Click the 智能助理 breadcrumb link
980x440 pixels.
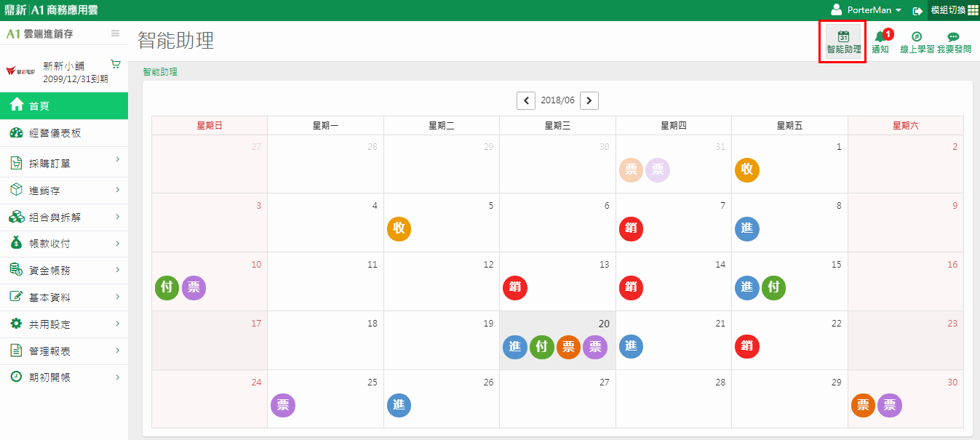tap(160, 72)
